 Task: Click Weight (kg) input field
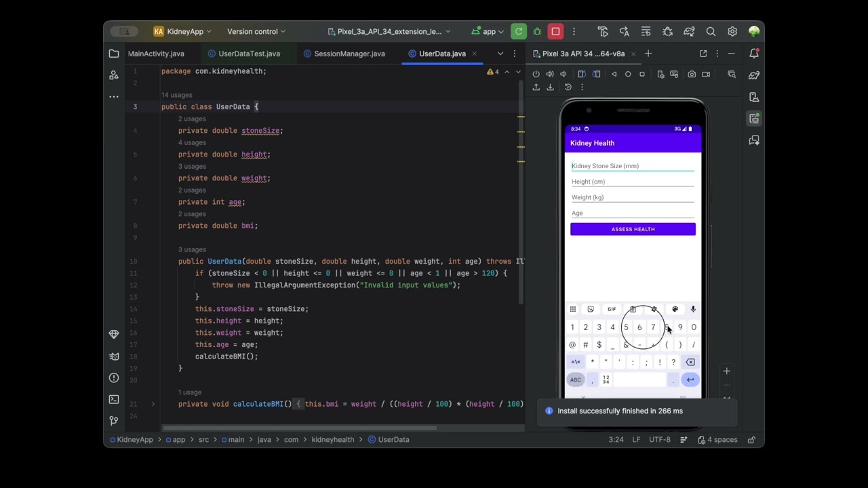click(633, 197)
